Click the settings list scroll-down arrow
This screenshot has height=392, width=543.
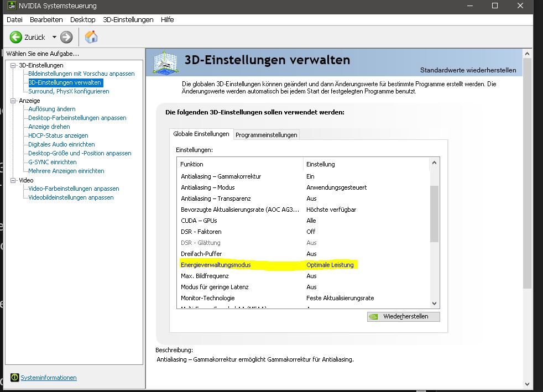[x=434, y=304]
